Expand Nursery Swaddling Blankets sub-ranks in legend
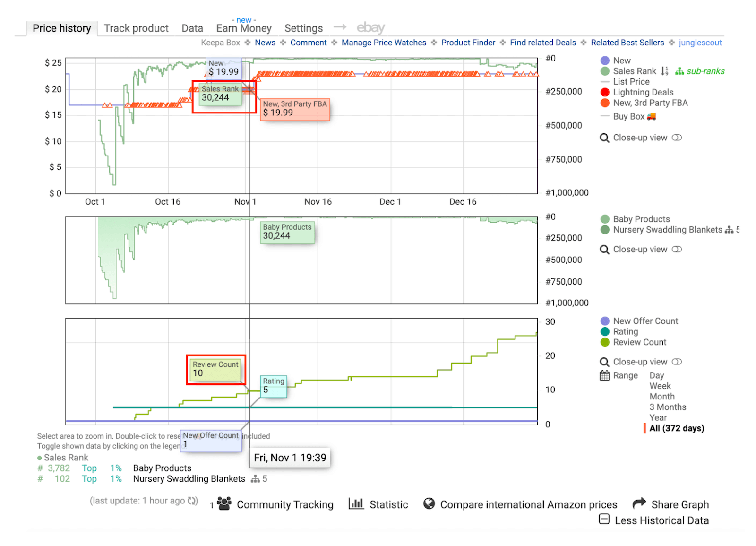 tap(729, 230)
